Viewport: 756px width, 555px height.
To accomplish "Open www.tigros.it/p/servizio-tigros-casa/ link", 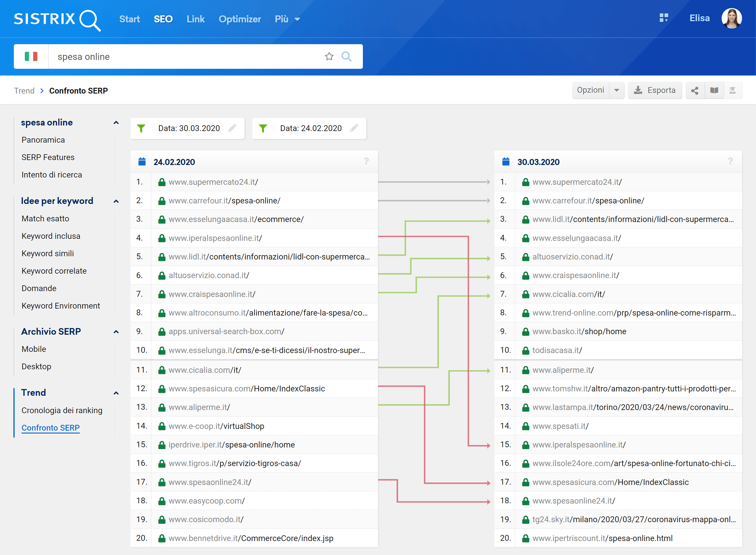I will click(x=235, y=464).
